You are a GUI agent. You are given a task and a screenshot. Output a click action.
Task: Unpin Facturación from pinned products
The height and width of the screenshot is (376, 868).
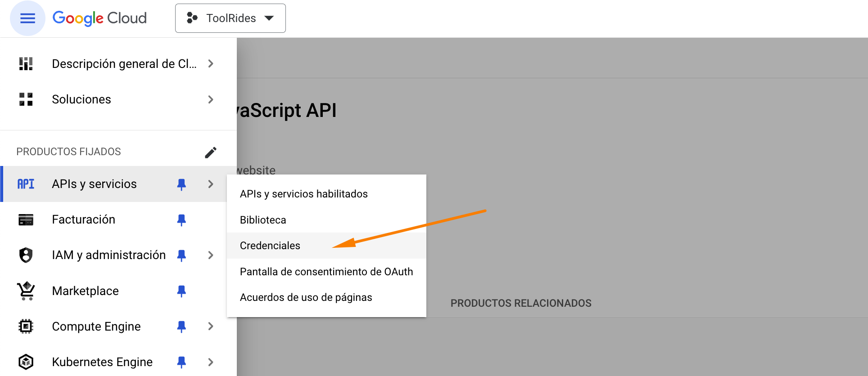(181, 219)
